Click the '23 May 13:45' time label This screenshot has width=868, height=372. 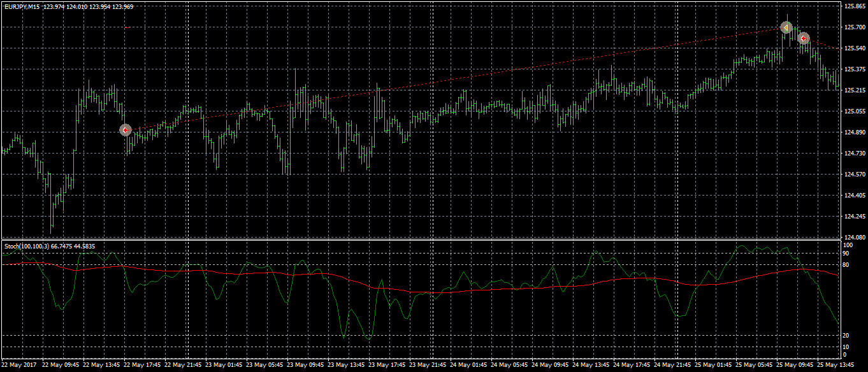(x=347, y=366)
